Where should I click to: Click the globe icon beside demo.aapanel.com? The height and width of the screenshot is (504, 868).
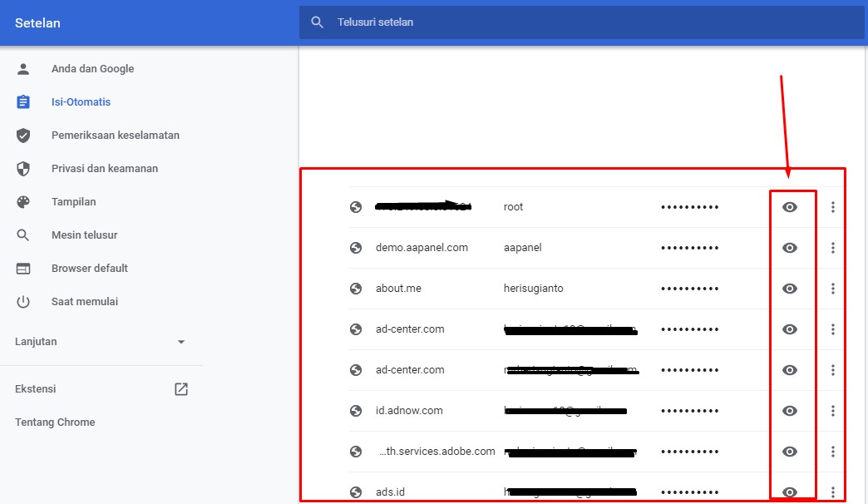356,248
